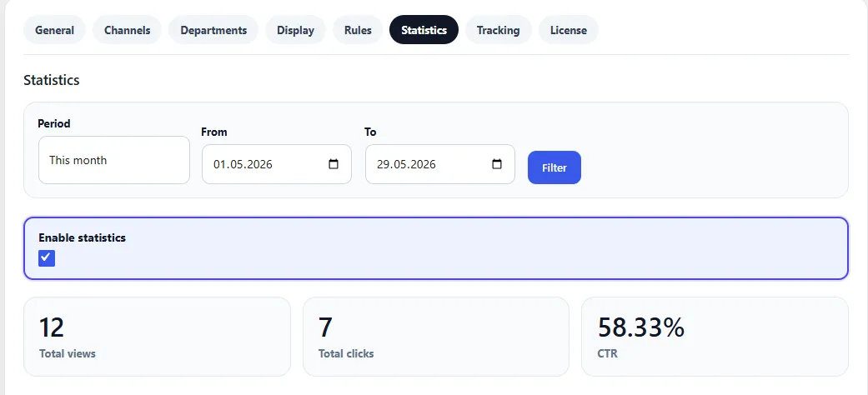Open the Period dropdown showing This month
The image size is (868, 395).
[x=114, y=161]
